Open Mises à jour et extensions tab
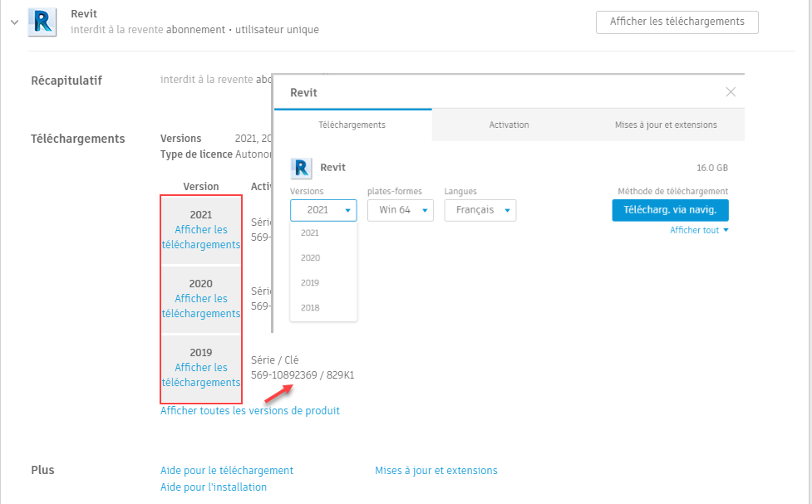This screenshot has height=504, width=812. (x=666, y=125)
